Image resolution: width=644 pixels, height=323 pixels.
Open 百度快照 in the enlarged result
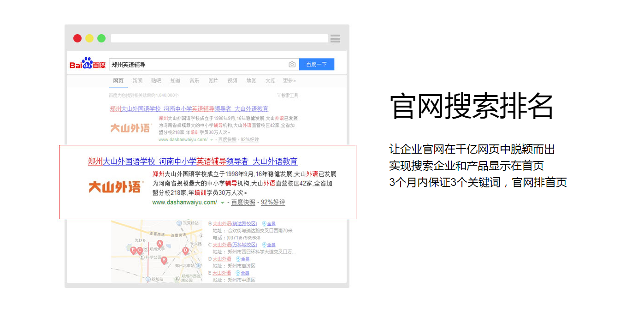click(243, 202)
